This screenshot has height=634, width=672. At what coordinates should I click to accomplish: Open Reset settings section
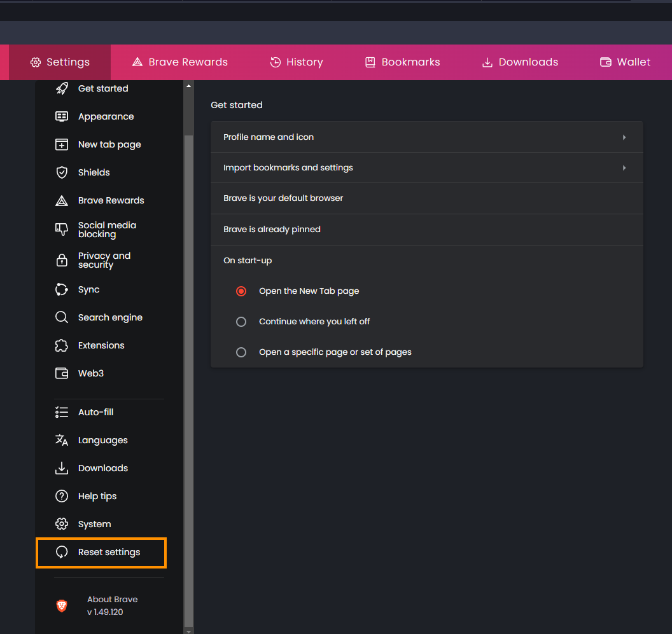click(101, 553)
